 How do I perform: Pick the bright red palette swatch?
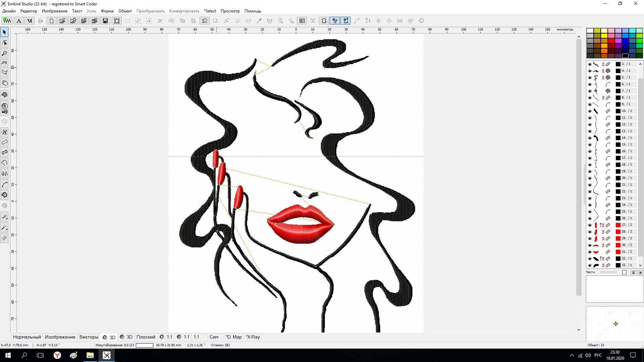[x=611, y=41]
